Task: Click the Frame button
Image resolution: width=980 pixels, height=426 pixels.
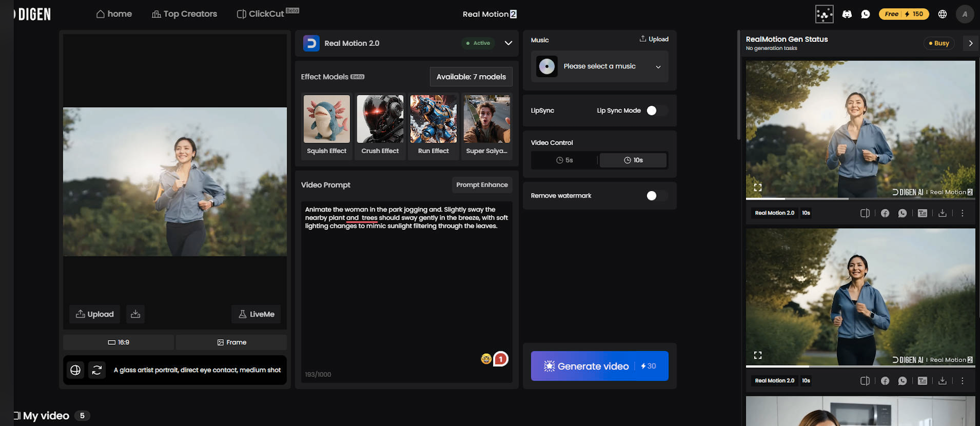Action: (x=231, y=342)
